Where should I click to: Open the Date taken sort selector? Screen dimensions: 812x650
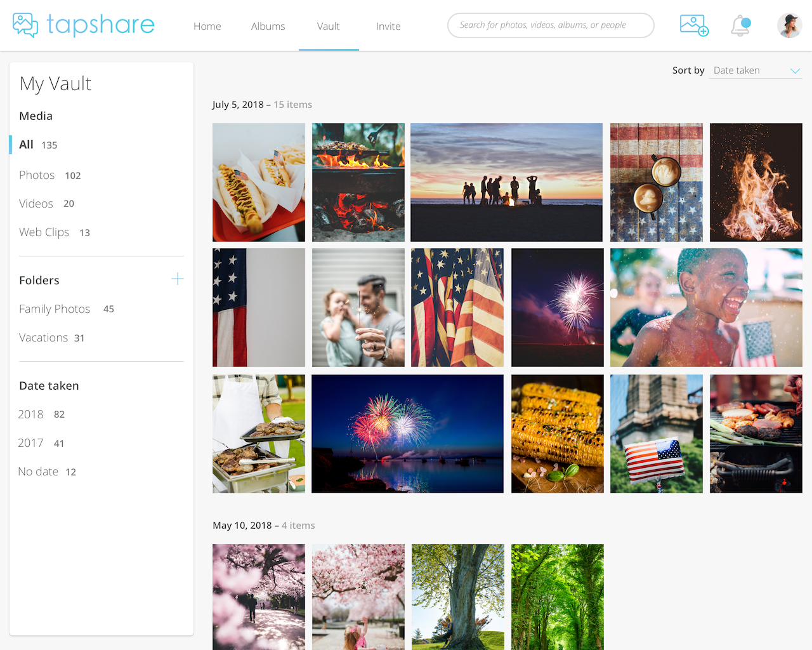[x=756, y=70]
